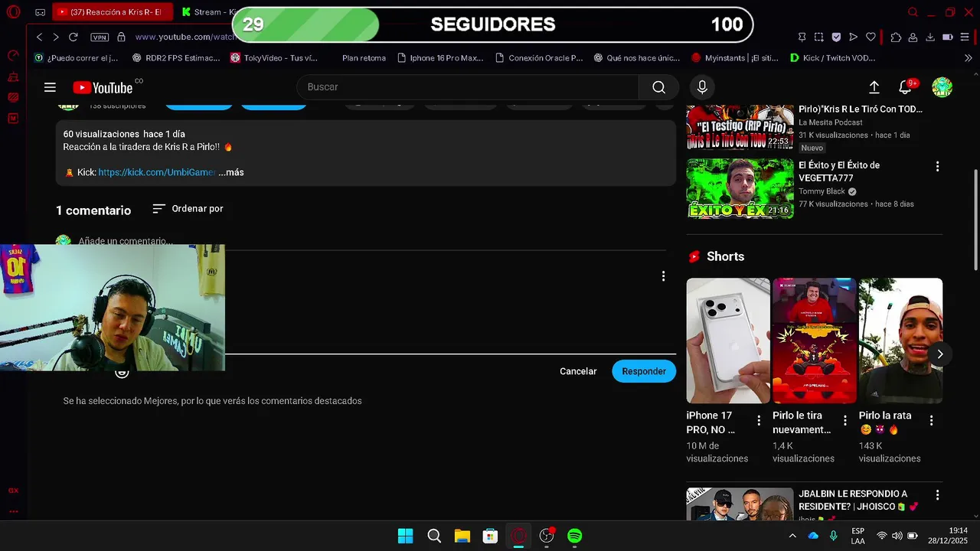Open the YouTube account avatar menu
The height and width of the screenshot is (551, 980).
coord(942,87)
